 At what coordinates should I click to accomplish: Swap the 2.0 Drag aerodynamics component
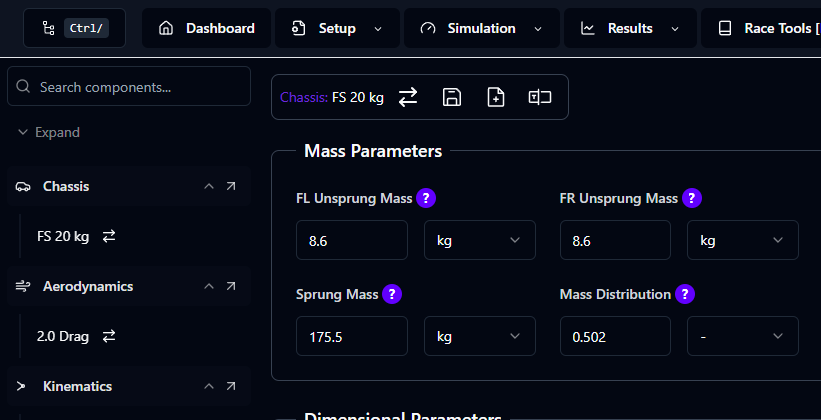coord(109,337)
